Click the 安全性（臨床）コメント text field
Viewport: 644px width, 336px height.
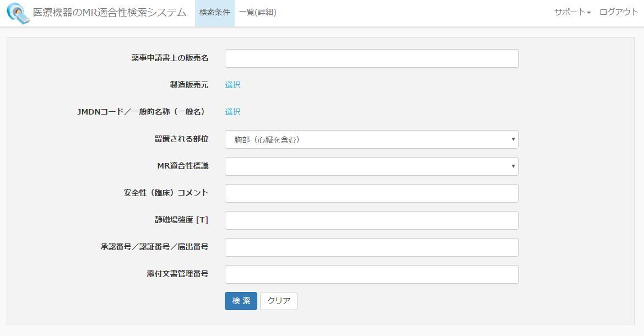371,193
